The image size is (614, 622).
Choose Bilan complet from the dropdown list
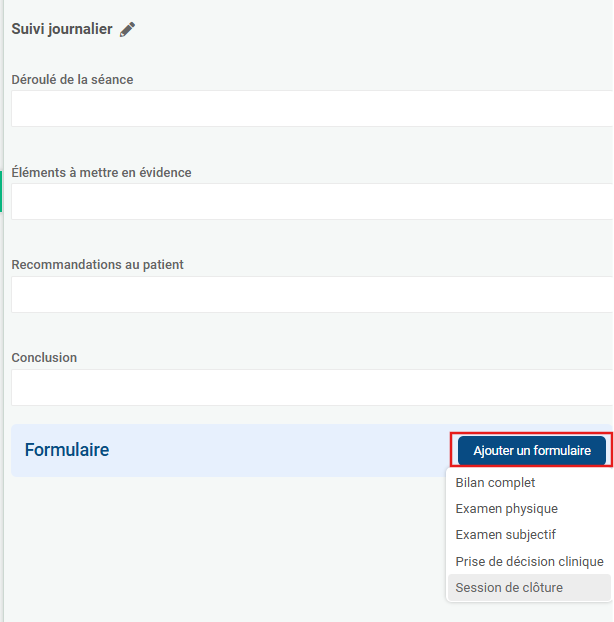495,483
